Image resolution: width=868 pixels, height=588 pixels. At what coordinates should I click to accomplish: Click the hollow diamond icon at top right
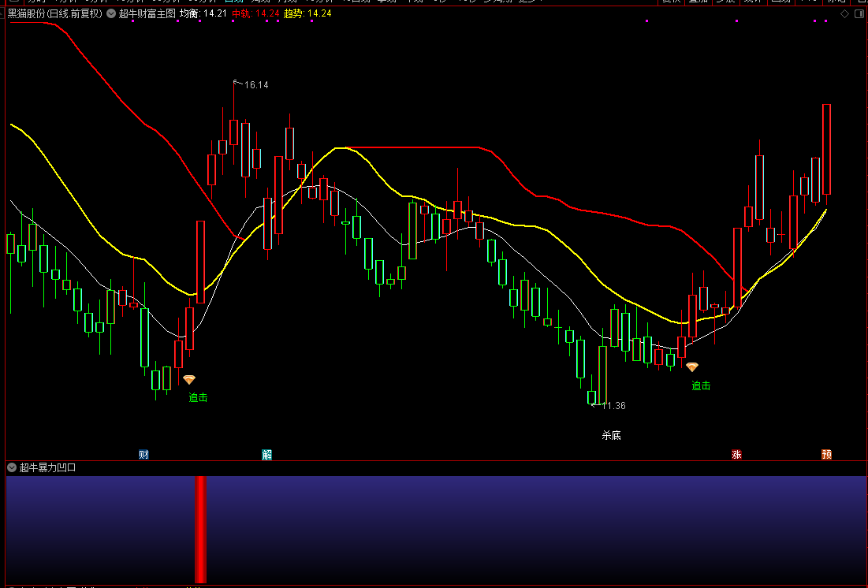point(845,14)
